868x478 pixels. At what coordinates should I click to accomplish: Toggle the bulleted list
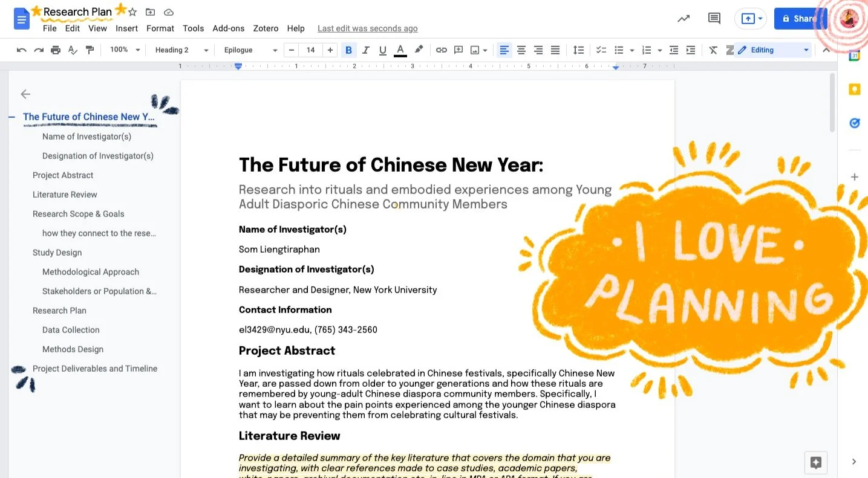pyautogui.click(x=619, y=50)
